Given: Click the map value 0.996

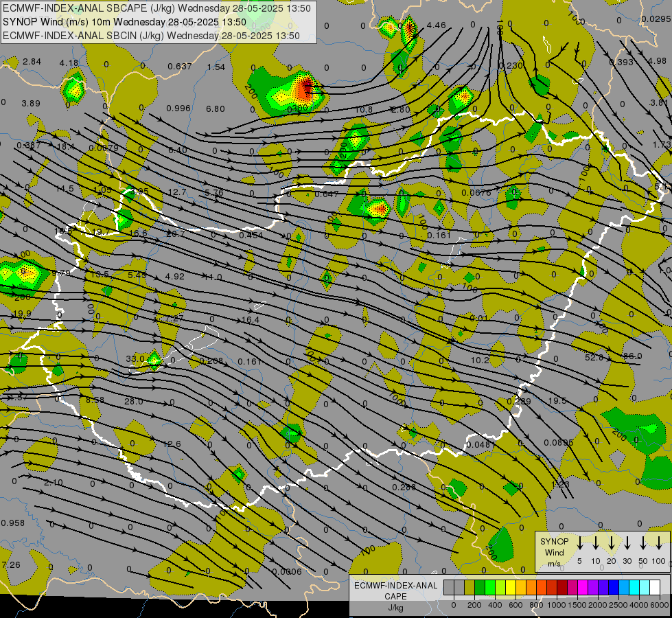Looking at the screenshot, I should tap(178, 108).
